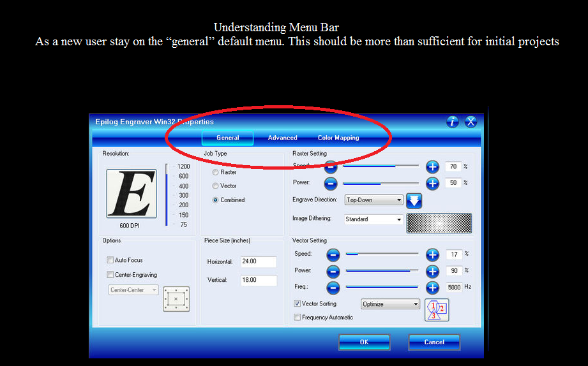Enable the Center-Engraving checkbox

[x=110, y=275]
